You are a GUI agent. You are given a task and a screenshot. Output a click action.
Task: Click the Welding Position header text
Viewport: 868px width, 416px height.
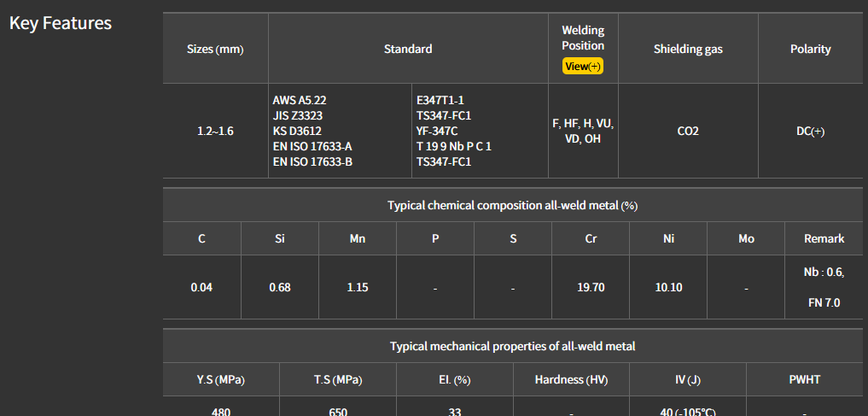583,38
